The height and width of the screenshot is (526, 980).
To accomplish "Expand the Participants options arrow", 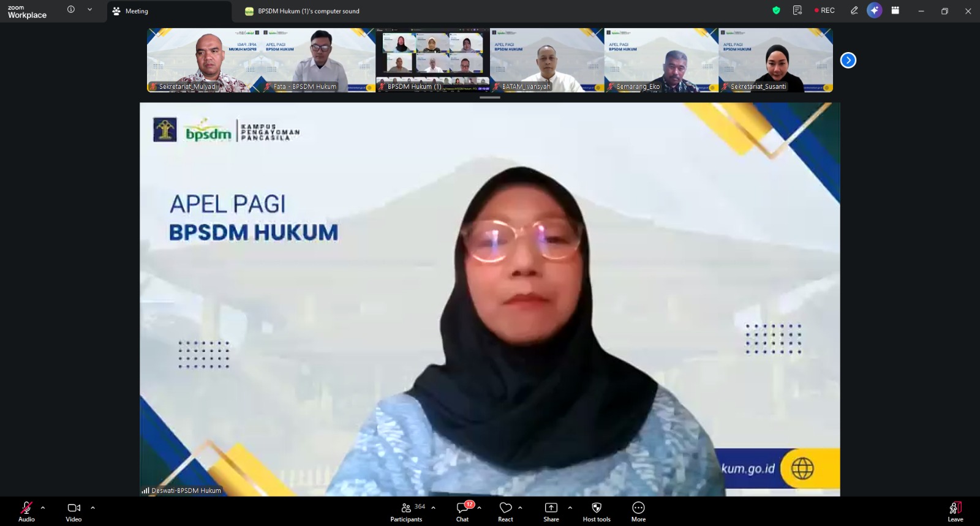I will [x=433, y=508].
